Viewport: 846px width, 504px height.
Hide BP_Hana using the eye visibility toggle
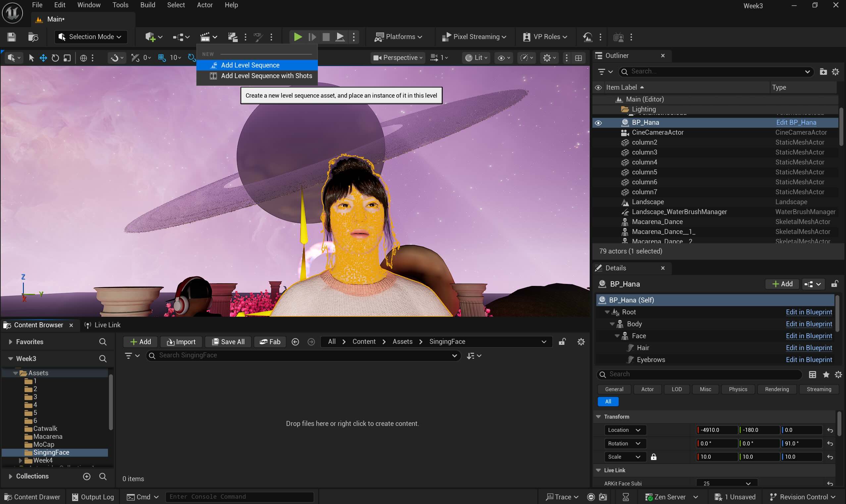[598, 122]
